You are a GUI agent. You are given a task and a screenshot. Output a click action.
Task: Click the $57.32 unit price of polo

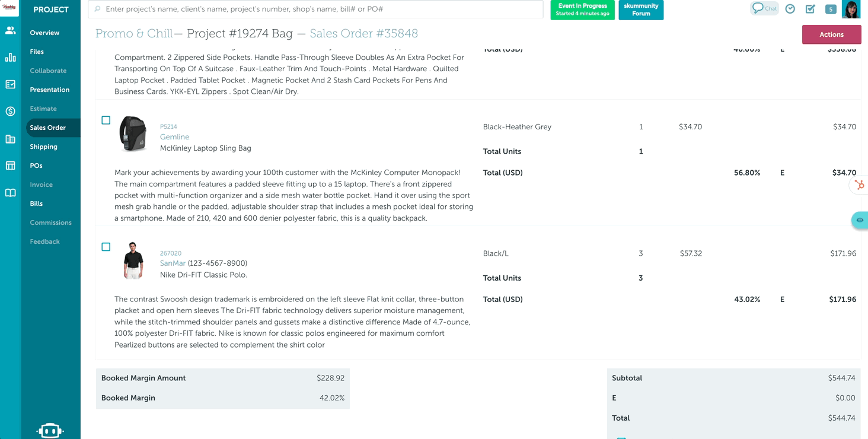(691, 253)
